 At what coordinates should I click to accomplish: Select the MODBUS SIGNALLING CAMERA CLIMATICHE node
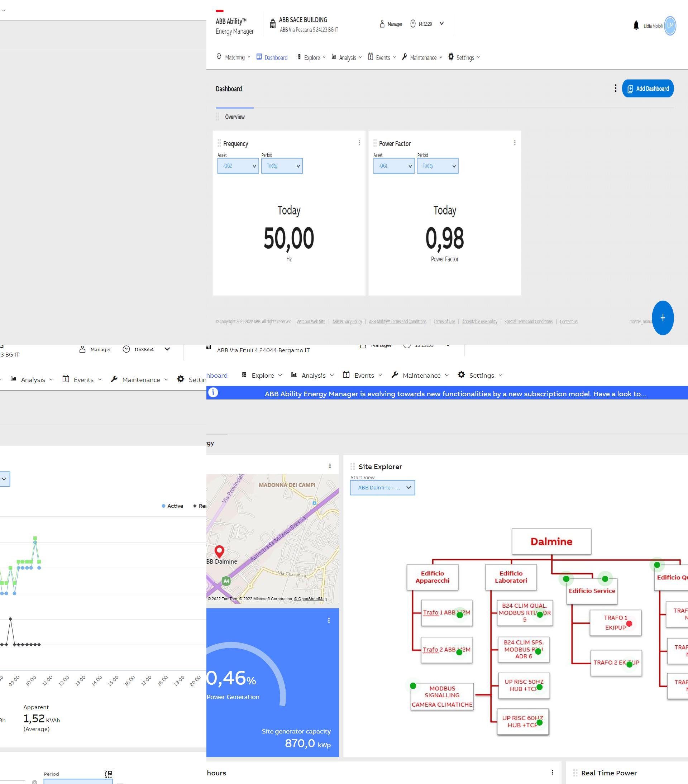[x=442, y=697]
